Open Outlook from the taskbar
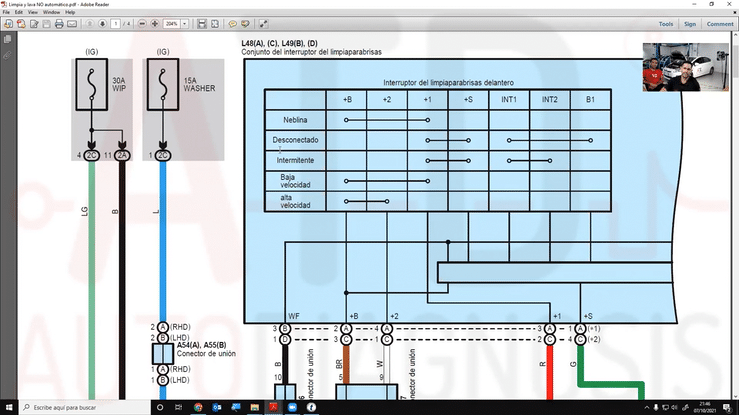739x415 pixels. click(x=217, y=407)
